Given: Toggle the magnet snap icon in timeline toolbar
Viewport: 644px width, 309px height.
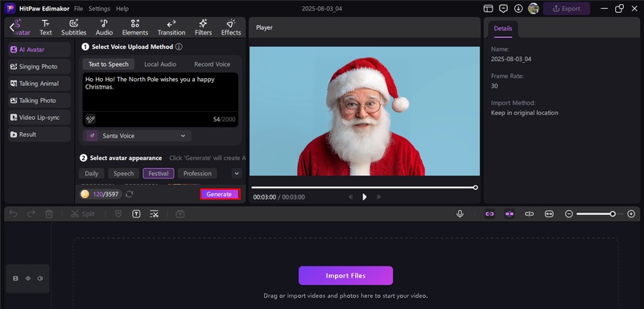Looking at the screenshot, I should pyautogui.click(x=510, y=214).
